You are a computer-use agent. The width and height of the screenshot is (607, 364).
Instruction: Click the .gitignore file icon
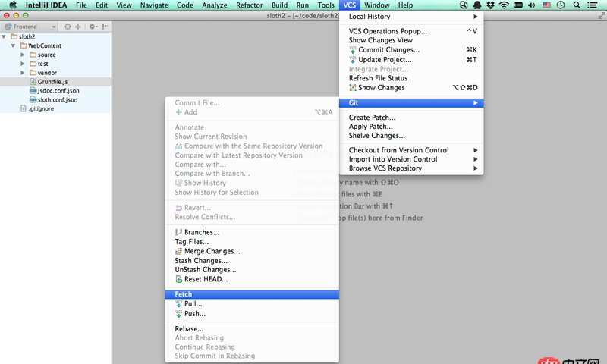pyautogui.click(x=24, y=108)
